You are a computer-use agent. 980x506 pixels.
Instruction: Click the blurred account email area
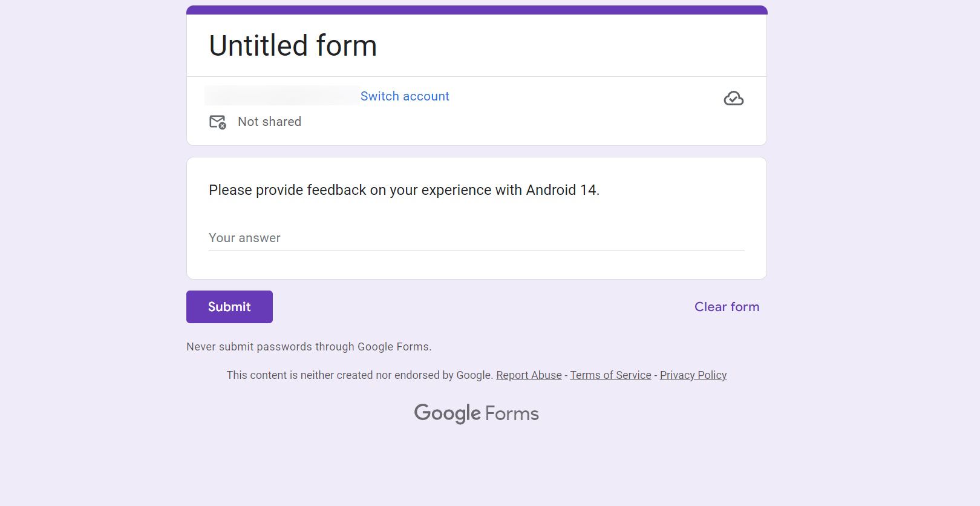point(278,96)
